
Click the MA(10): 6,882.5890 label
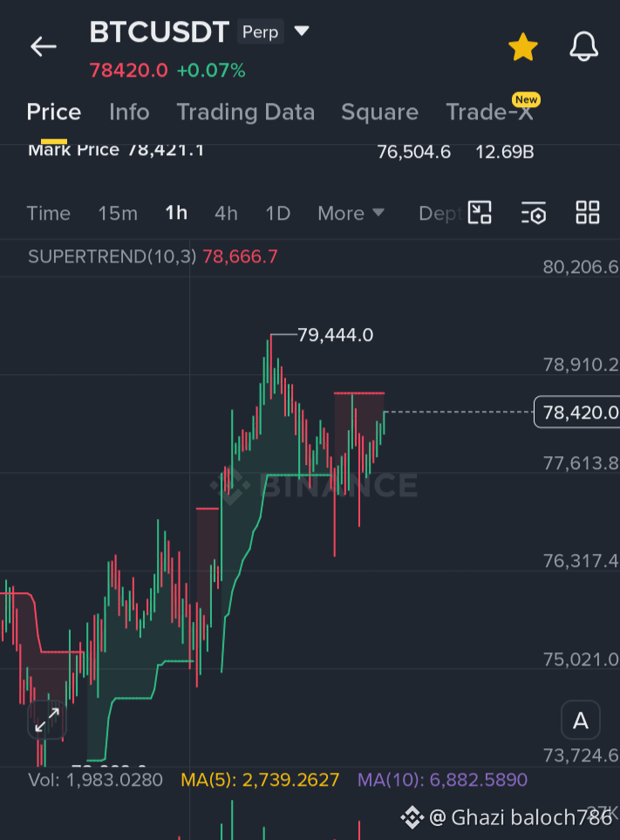pos(443,780)
